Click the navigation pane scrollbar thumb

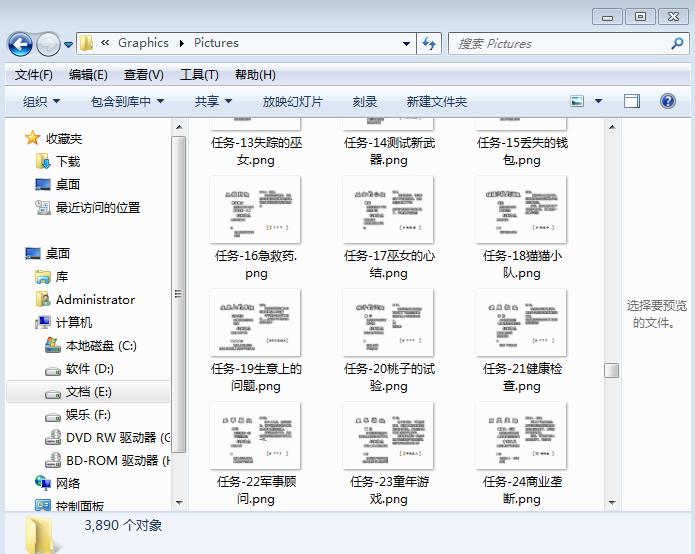pos(179,294)
